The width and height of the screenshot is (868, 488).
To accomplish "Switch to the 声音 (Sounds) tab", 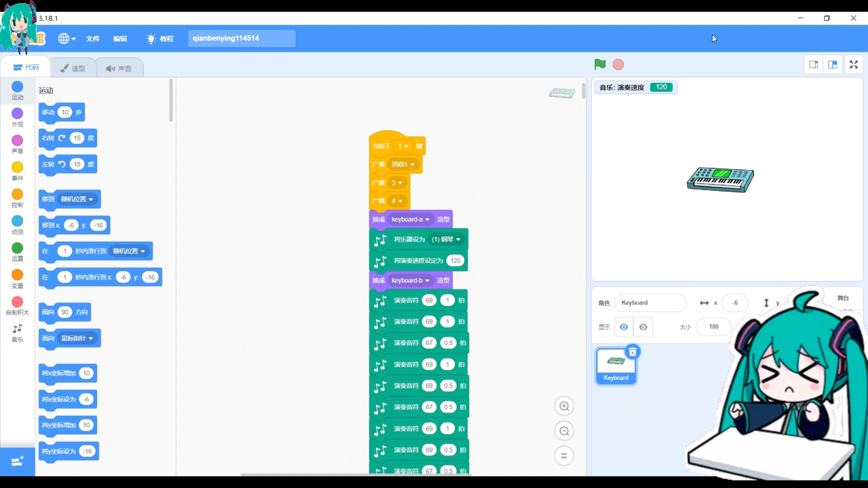I will (119, 68).
